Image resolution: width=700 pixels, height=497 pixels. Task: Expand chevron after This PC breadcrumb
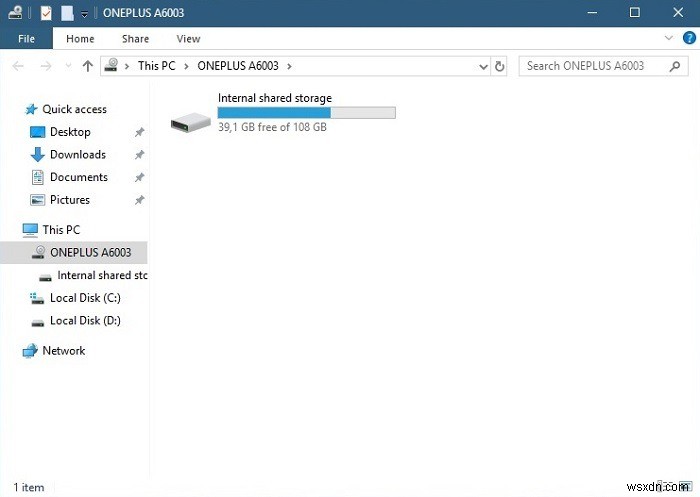point(186,67)
